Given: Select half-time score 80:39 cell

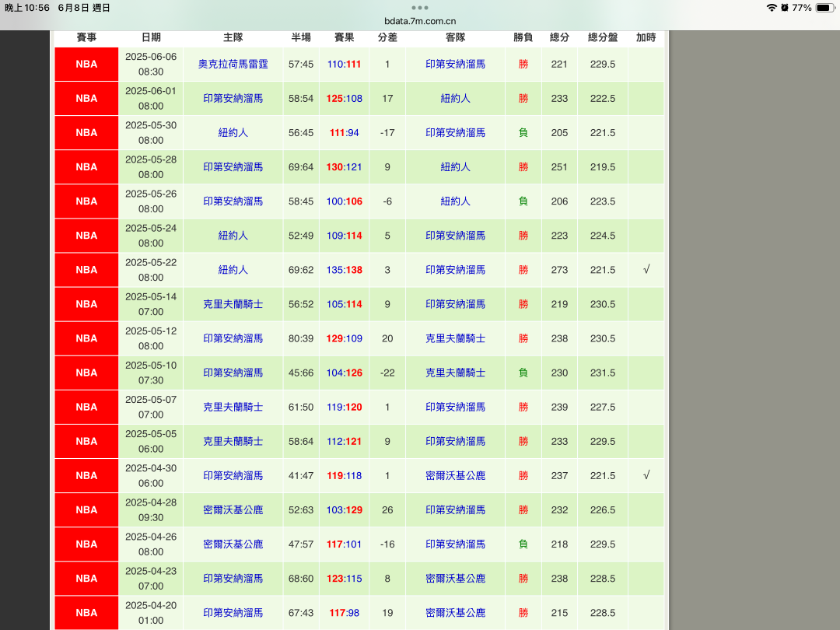Looking at the screenshot, I should coord(301,338).
